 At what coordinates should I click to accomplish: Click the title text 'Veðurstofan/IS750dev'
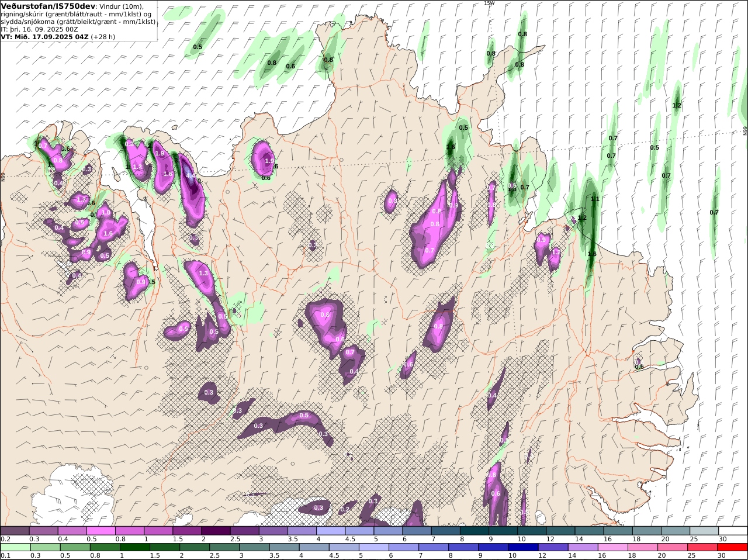pos(49,6)
